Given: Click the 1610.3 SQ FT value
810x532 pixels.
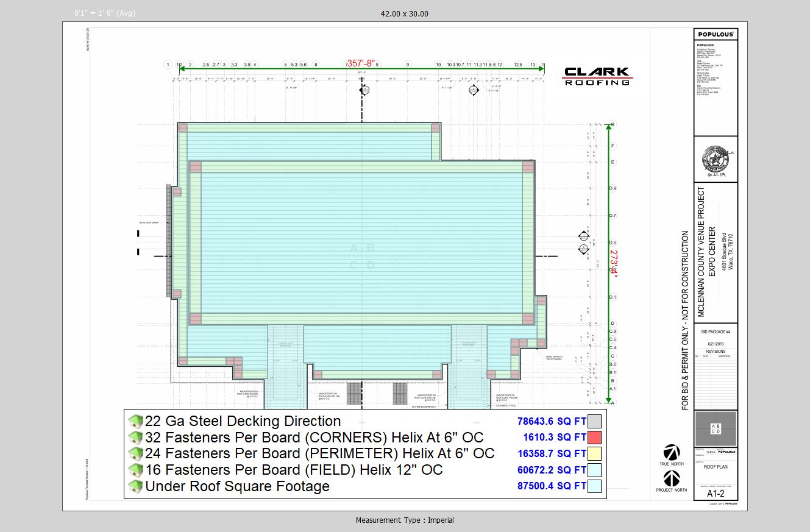Looking at the screenshot, I should [555, 438].
